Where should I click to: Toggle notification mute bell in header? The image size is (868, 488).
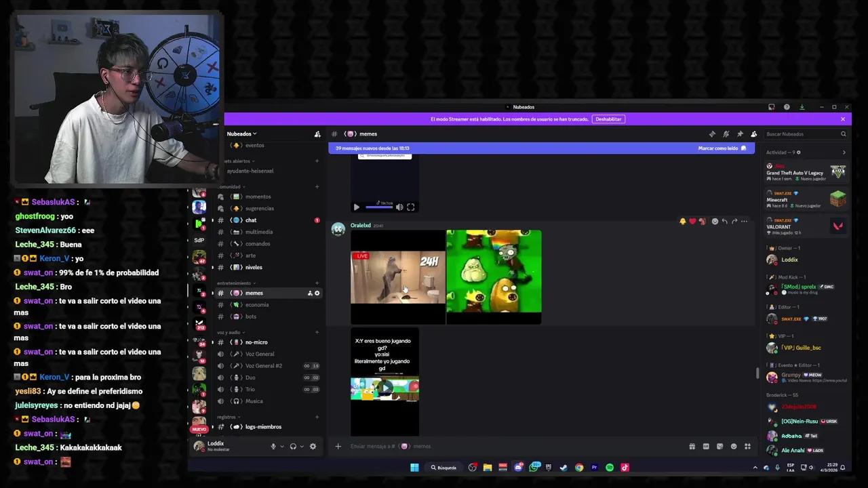[x=726, y=134]
